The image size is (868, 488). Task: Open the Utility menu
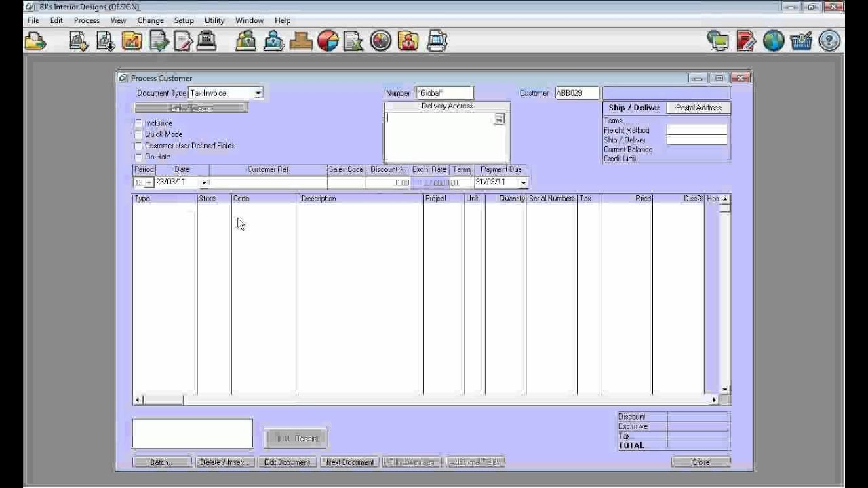[214, 20]
